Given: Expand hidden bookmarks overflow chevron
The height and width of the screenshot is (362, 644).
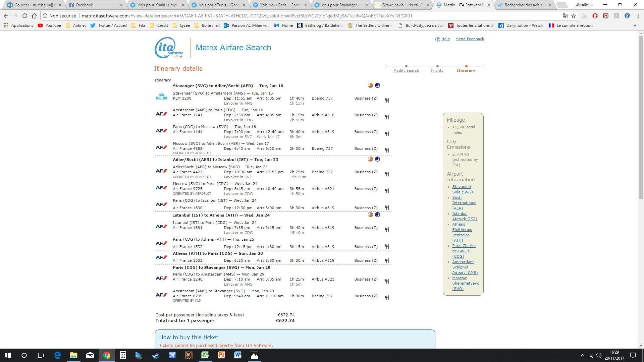Looking at the screenshot, I should (635, 25).
